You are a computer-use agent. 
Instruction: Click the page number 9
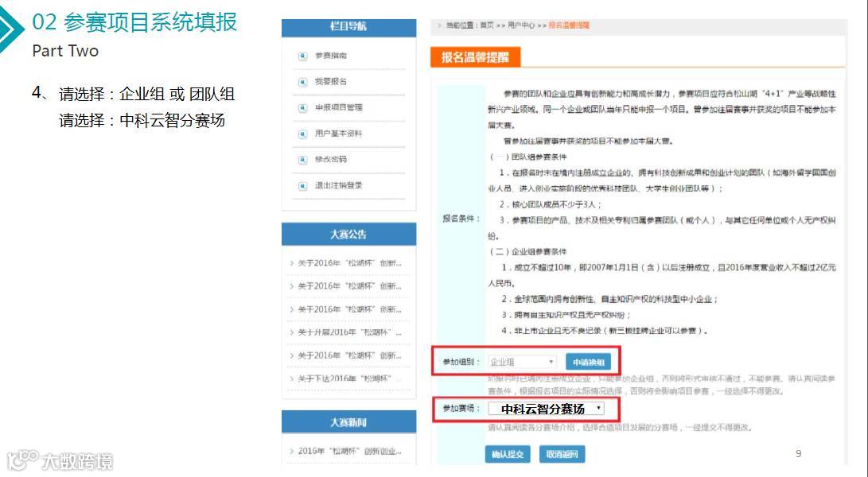[798, 454]
